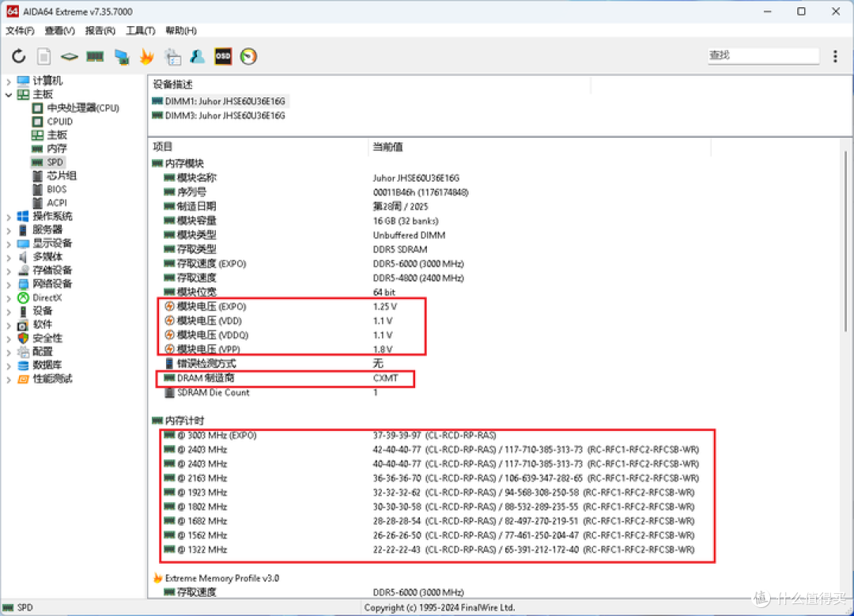Select the 设备 tree item

[35, 311]
